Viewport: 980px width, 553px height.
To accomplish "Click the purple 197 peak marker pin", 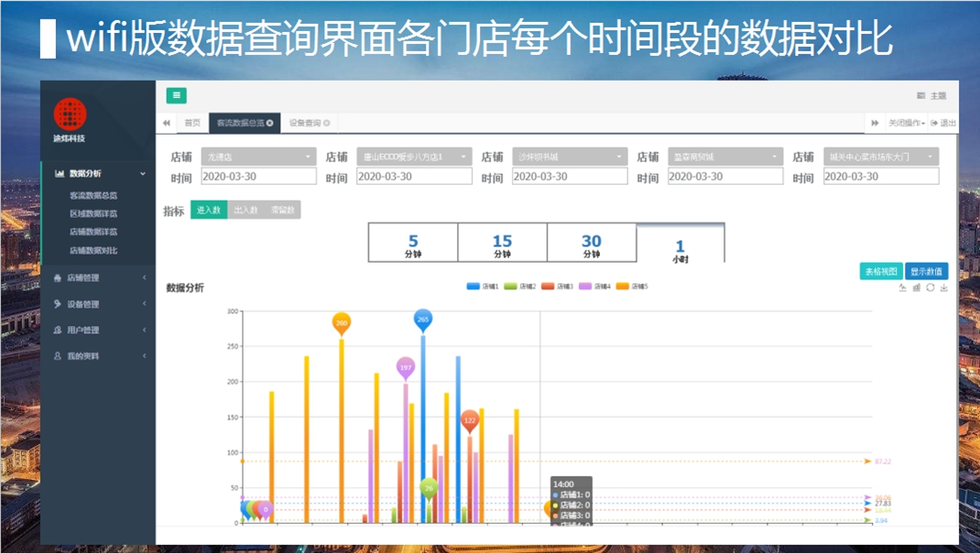I will pos(406,368).
